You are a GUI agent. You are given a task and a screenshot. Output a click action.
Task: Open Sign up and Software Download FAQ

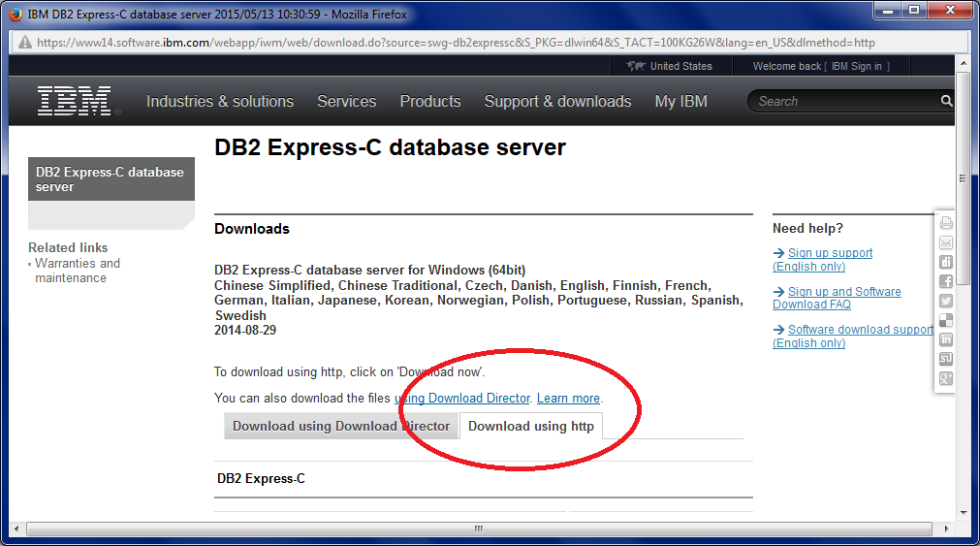(x=837, y=298)
